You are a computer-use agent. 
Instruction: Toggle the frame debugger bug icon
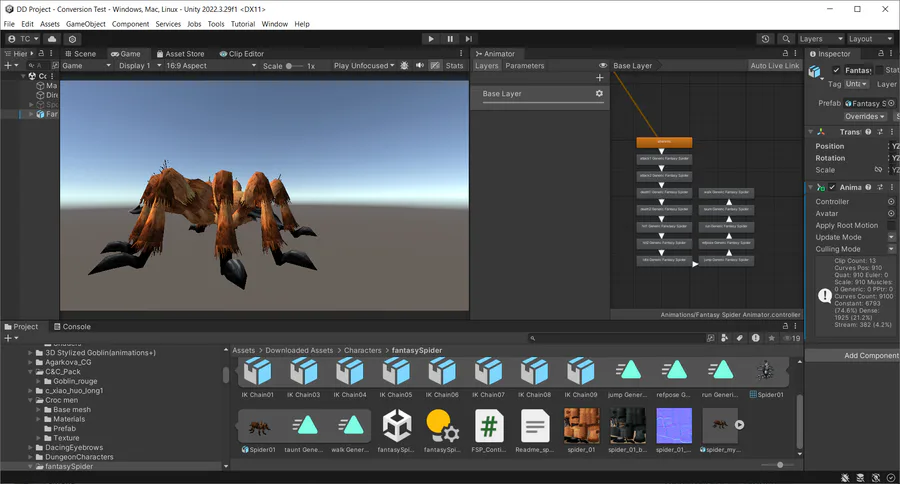404,65
